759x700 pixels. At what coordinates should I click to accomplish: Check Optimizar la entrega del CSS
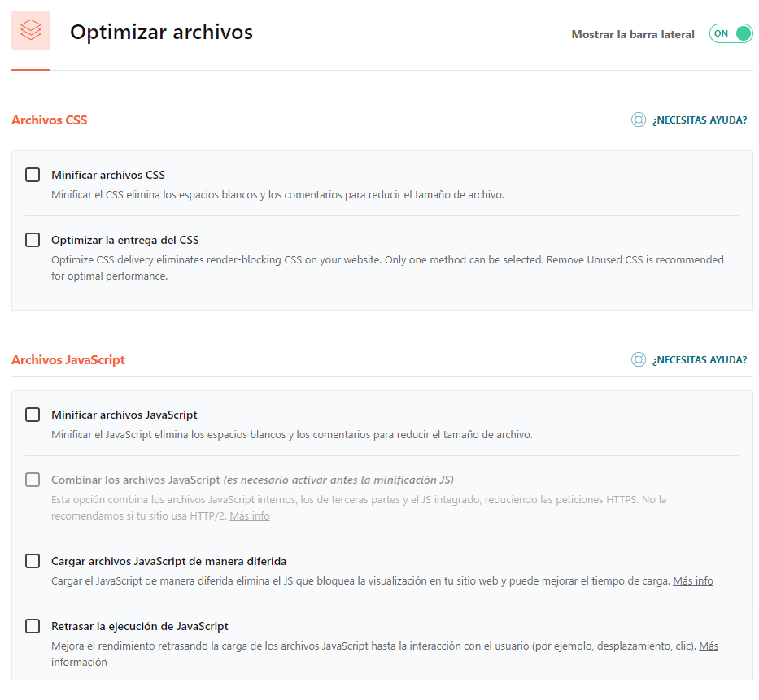33,240
